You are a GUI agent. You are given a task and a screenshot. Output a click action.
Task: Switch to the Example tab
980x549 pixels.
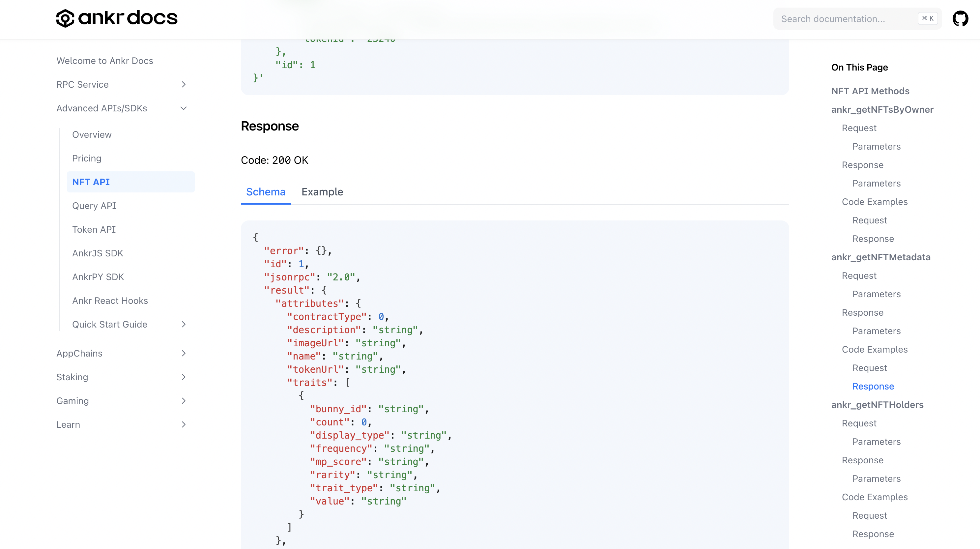pos(322,192)
